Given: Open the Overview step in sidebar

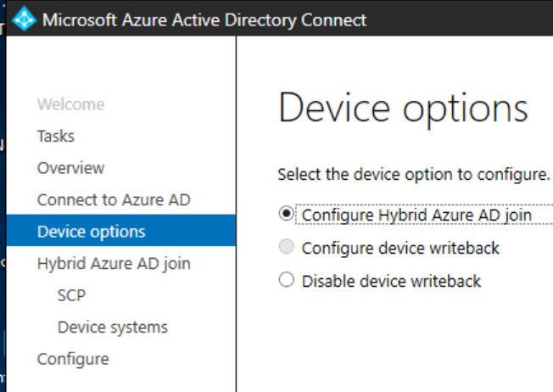Looking at the screenshot, I should pyautogui.click(x=70, y=168).
